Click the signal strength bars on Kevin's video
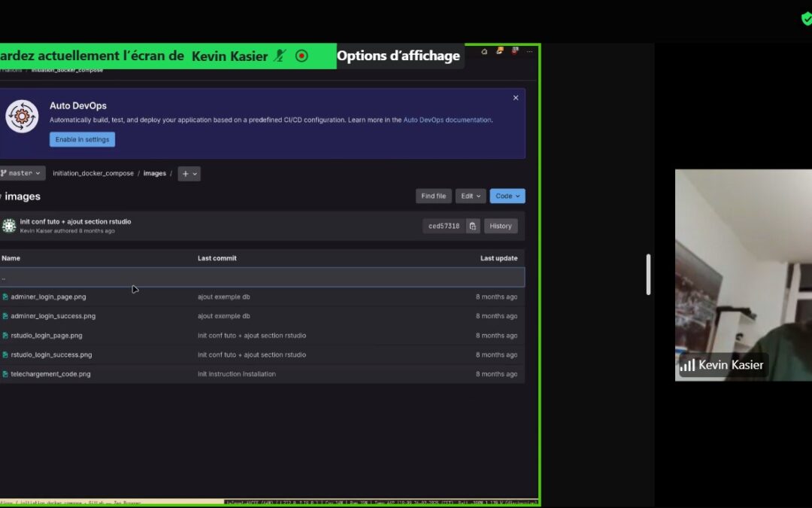 point(687,366)
